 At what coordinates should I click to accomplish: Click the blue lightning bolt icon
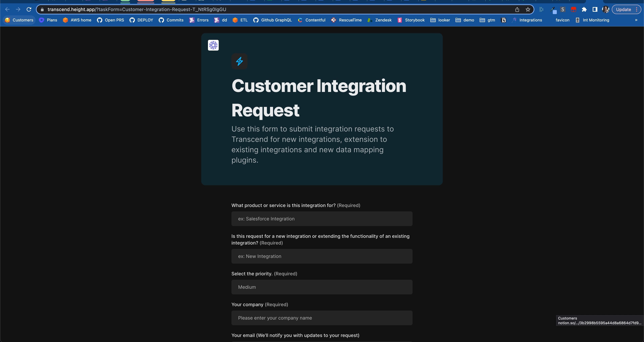click(x=239, y=61)
